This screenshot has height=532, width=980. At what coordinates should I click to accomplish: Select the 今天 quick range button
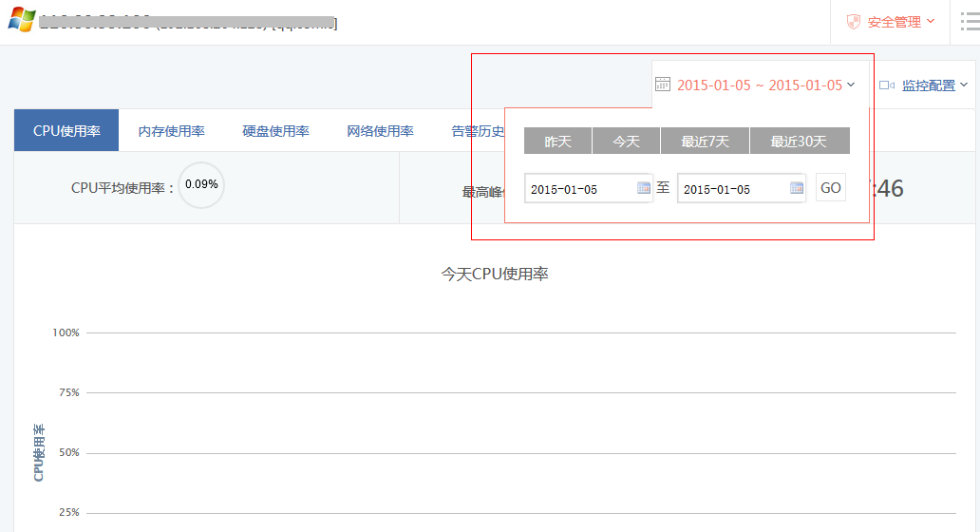[626, 142]
